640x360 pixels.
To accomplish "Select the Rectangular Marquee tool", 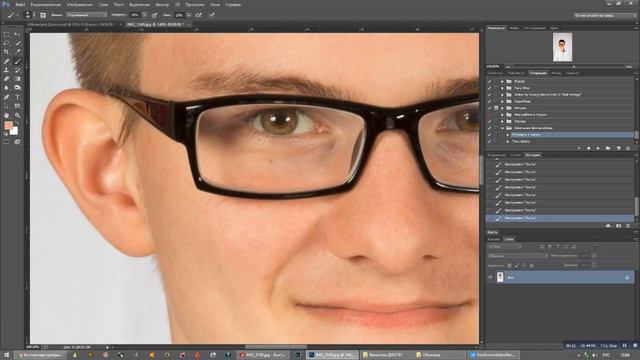I will click(7, 34).
